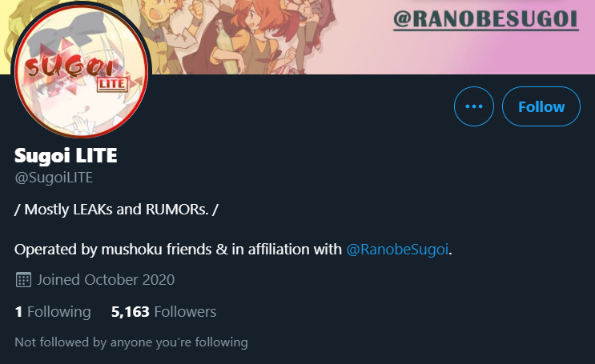Click the Joined October 2020 text

tap(106, 280)
